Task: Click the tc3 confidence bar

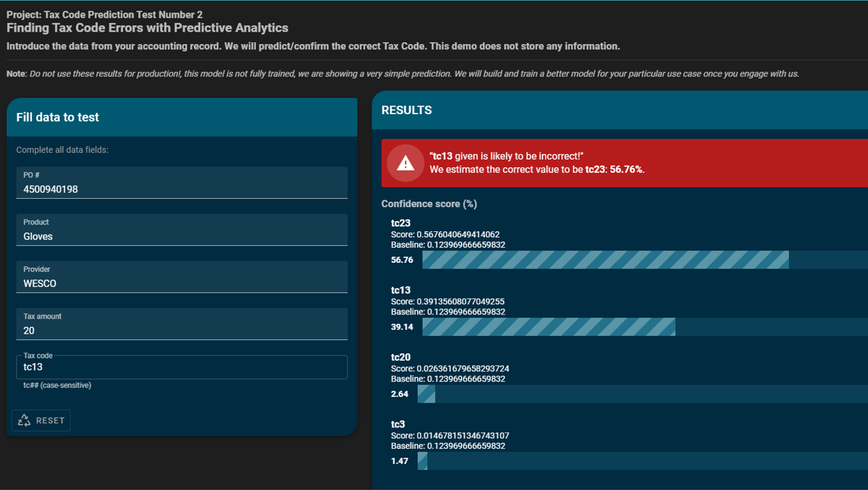Action: (422, 461)
